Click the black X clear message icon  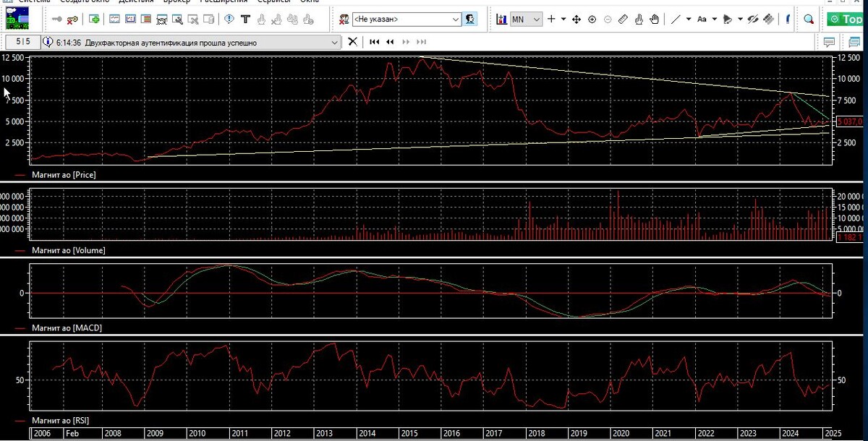(352, 42)
